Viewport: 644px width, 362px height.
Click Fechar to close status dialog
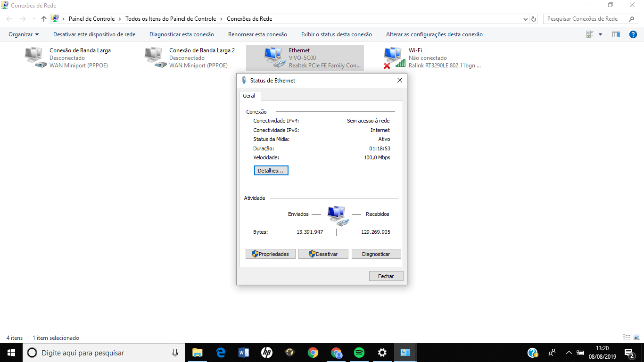(386, 276)
